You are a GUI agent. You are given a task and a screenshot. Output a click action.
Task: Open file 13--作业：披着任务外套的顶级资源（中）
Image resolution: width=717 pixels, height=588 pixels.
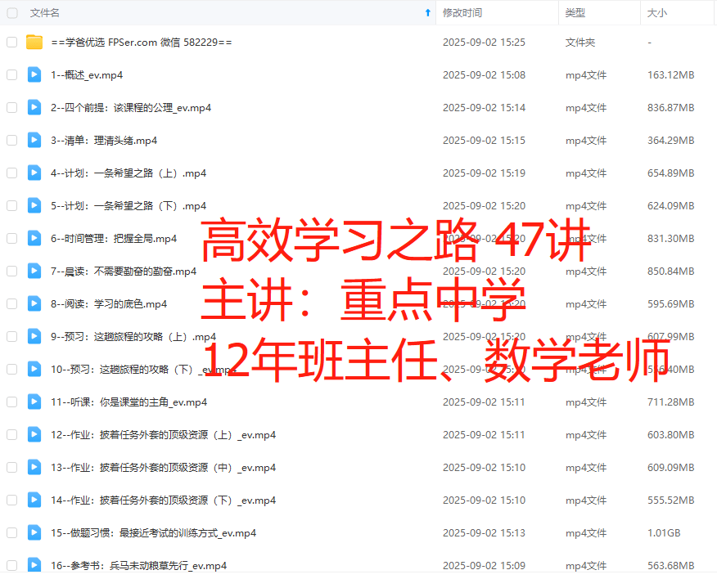pyautogui.click(x=163, y=468)
